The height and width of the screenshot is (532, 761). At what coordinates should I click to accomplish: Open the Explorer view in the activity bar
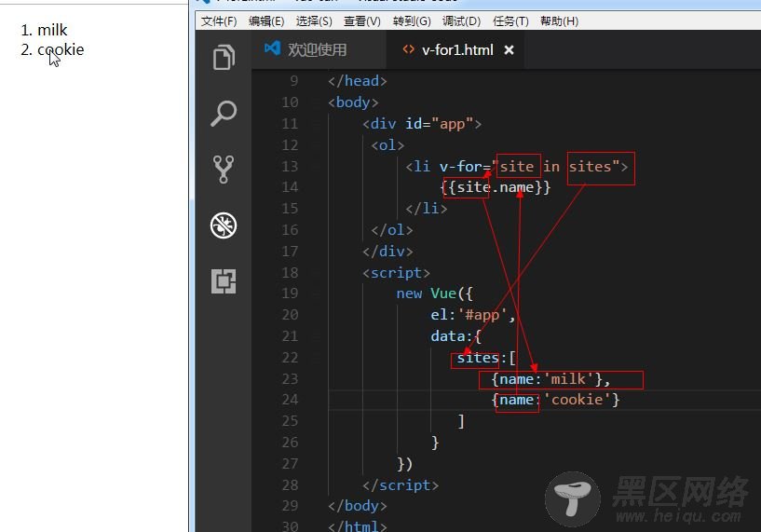tap(224, 57)
